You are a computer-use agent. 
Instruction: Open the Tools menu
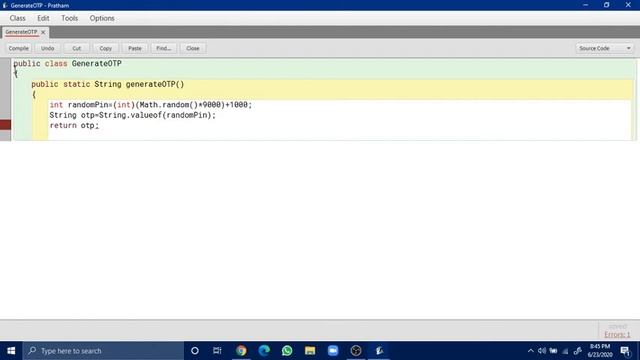pos(69,18)
